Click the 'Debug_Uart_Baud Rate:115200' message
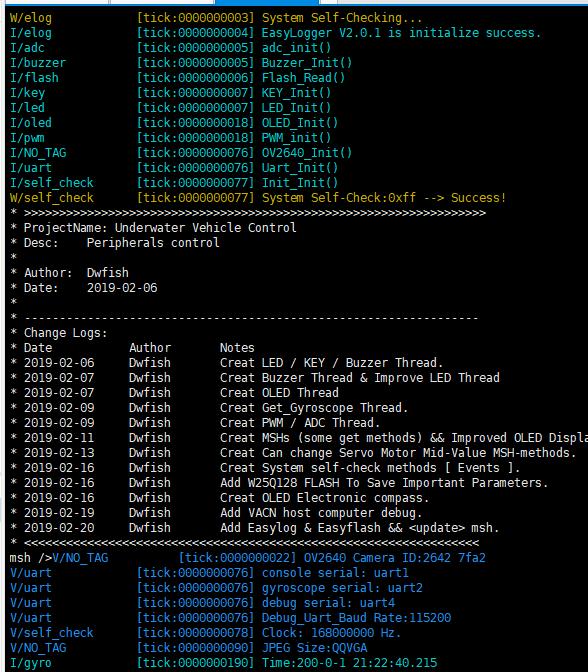This screenshot has height=672, width=588. (x=356, y=618)
